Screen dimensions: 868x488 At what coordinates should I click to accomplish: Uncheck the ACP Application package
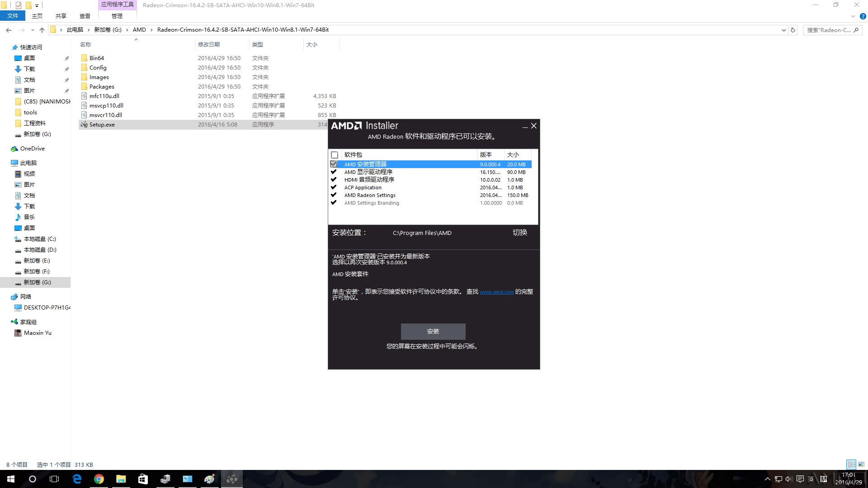334,187
